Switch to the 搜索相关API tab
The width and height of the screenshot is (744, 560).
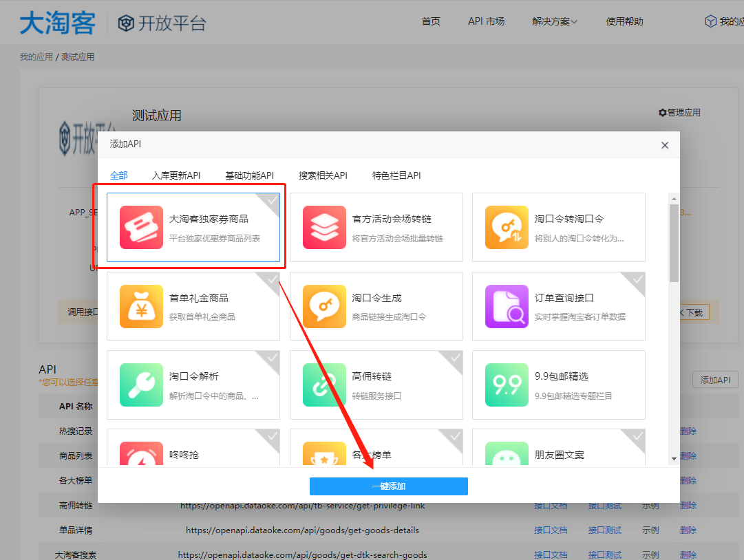click(323, 175)
